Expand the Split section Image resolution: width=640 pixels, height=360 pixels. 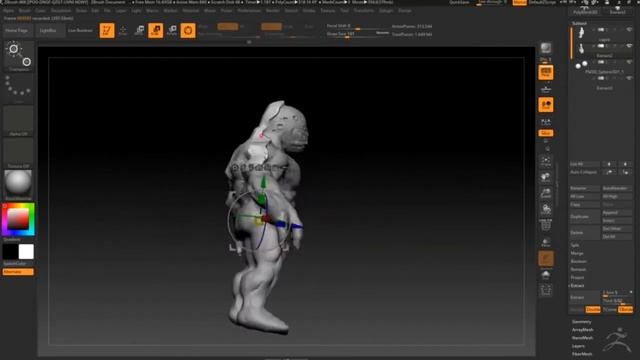575,245
